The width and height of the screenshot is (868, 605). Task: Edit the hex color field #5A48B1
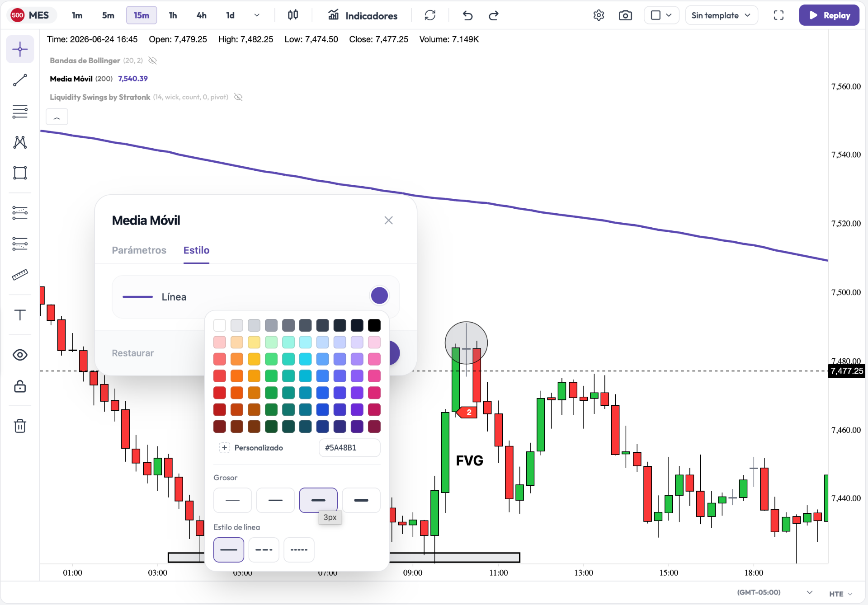[x=349, y=448]
